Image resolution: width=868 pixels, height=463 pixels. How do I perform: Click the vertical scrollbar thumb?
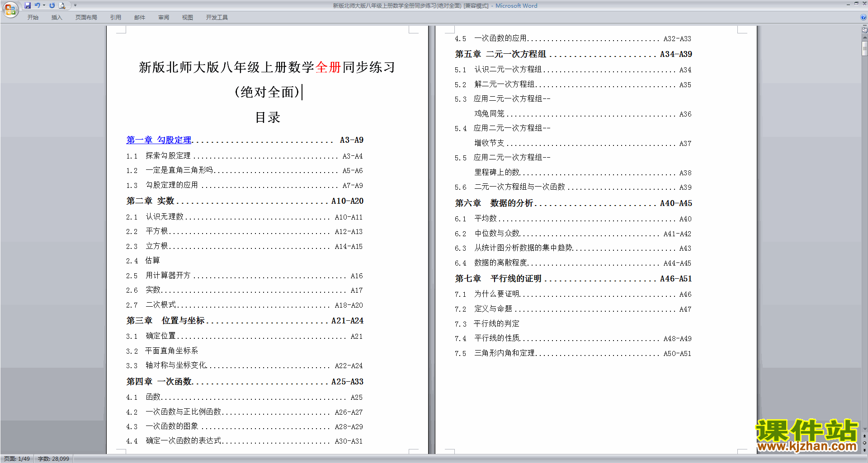(864, 48)
